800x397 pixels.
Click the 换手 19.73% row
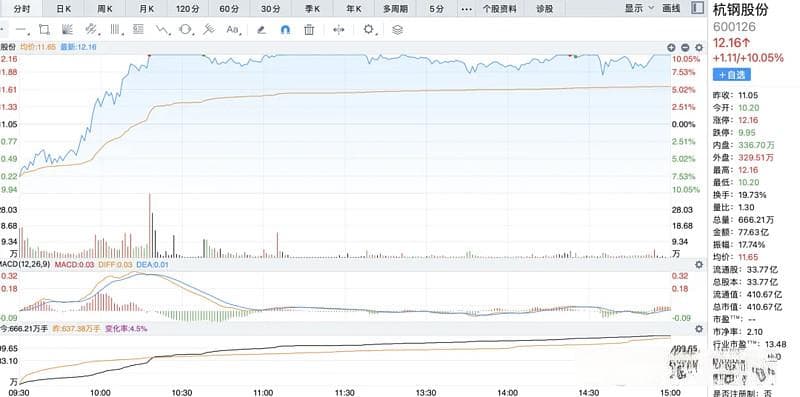[x=740, y=195]
